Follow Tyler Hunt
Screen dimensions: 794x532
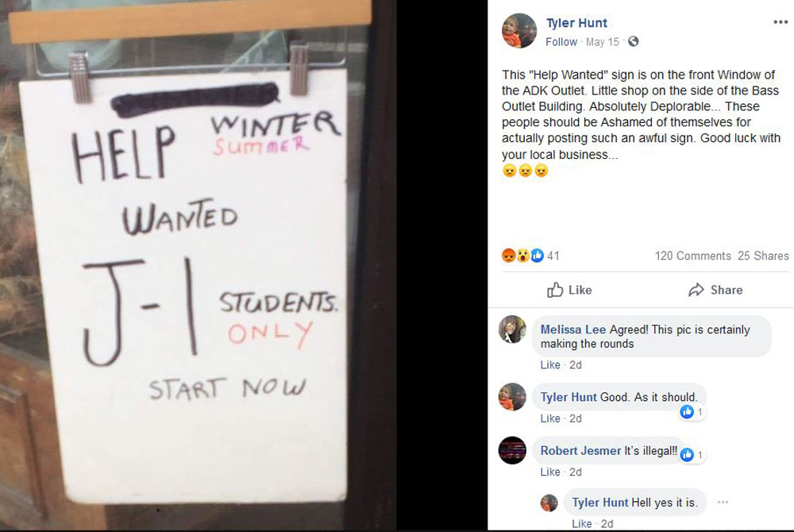[561, 42]
